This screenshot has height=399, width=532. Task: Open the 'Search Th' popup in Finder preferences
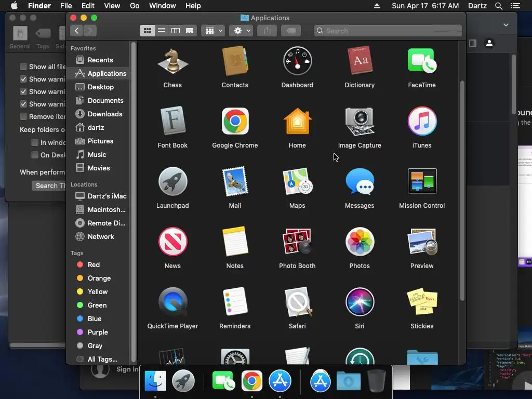pos(49,185)
